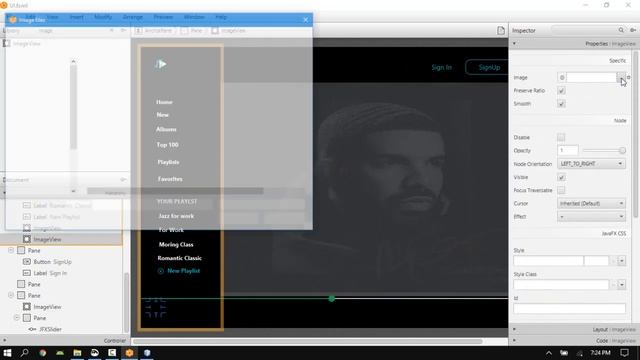This screenshot has height=360, width=640.
Task: Open the Effect dropdown
Action: pos(591,216)
